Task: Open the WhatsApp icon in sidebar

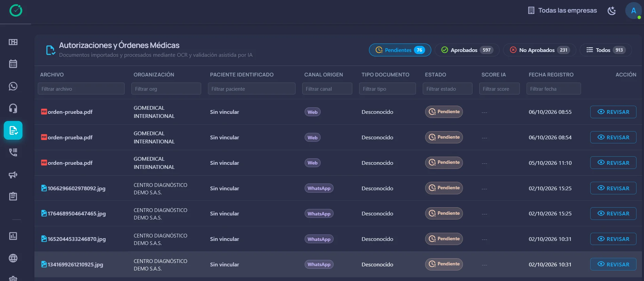Action: tap(13, 86)
